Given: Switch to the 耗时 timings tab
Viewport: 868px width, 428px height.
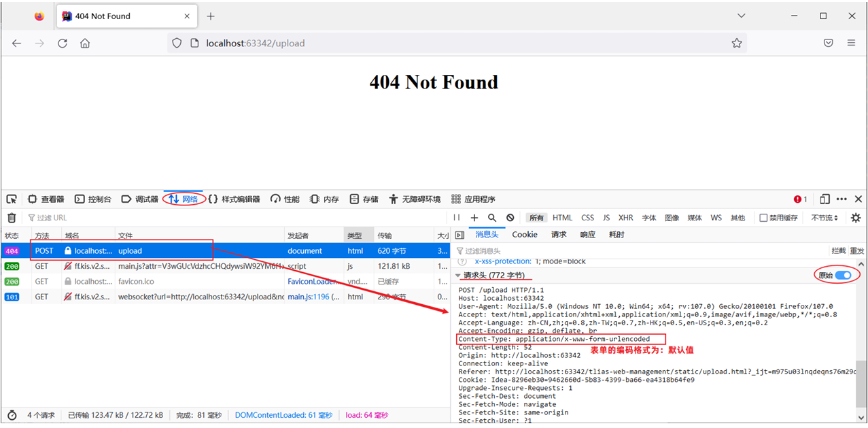Looking at the screenshot, I should [617, 235].
